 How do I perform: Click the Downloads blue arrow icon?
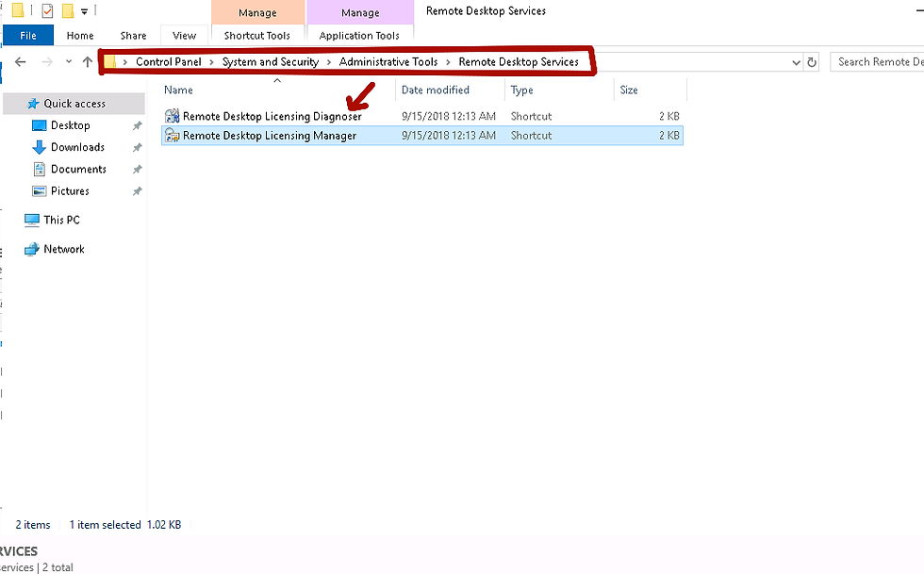click(x=39, y=147)
